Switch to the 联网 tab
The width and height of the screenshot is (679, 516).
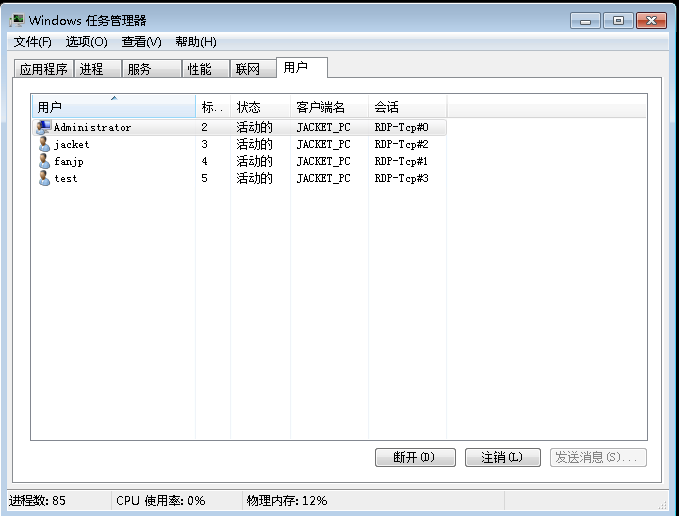pos(253,69)
